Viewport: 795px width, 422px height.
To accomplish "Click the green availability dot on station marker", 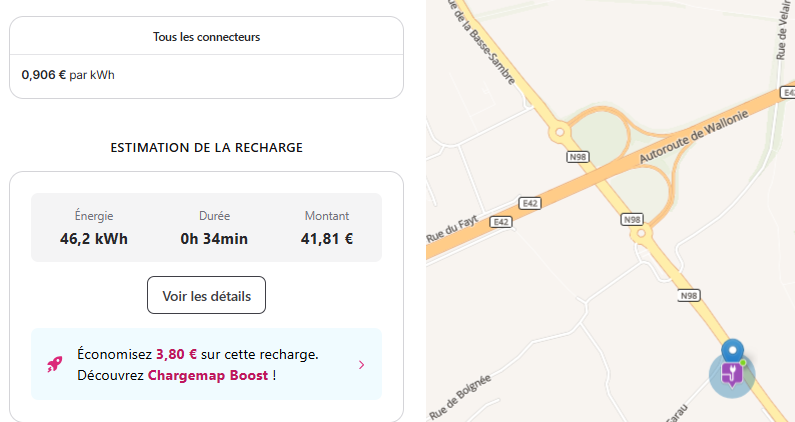I will tap(743, 362).
